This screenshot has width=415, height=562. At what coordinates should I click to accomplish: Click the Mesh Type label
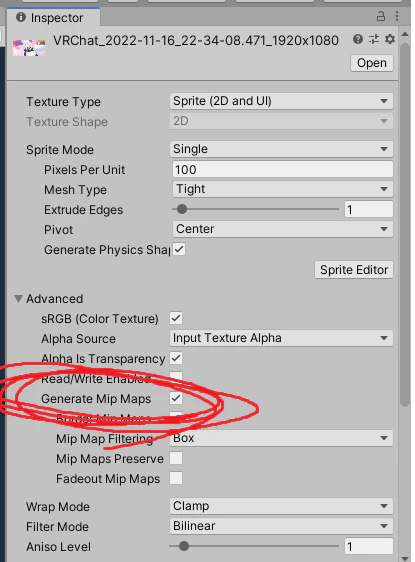click(75, 190)
